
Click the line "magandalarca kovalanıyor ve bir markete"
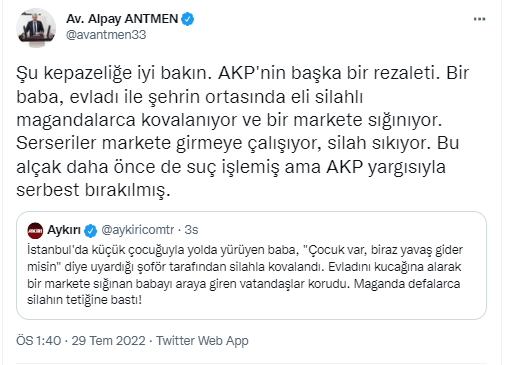(229, 120)
